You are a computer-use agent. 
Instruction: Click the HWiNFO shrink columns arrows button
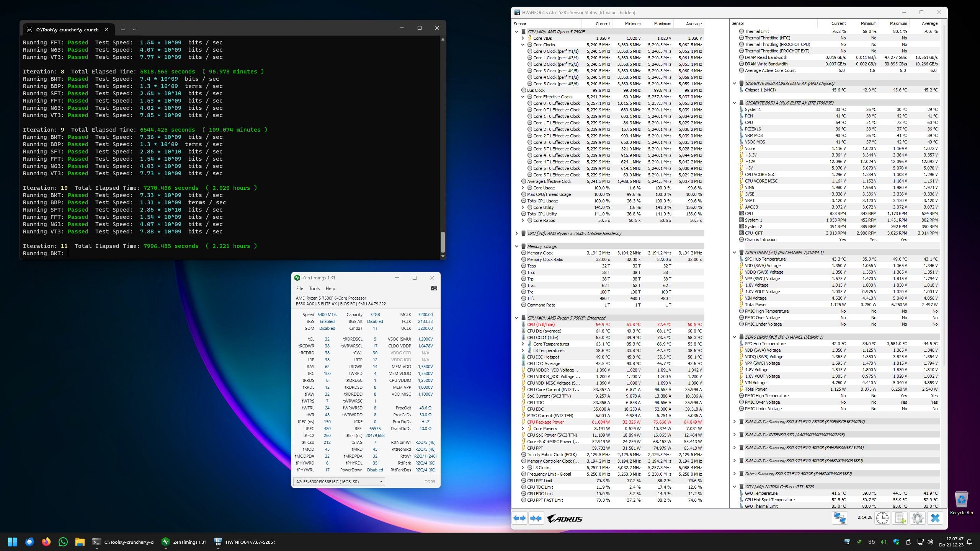pos(536,518)
